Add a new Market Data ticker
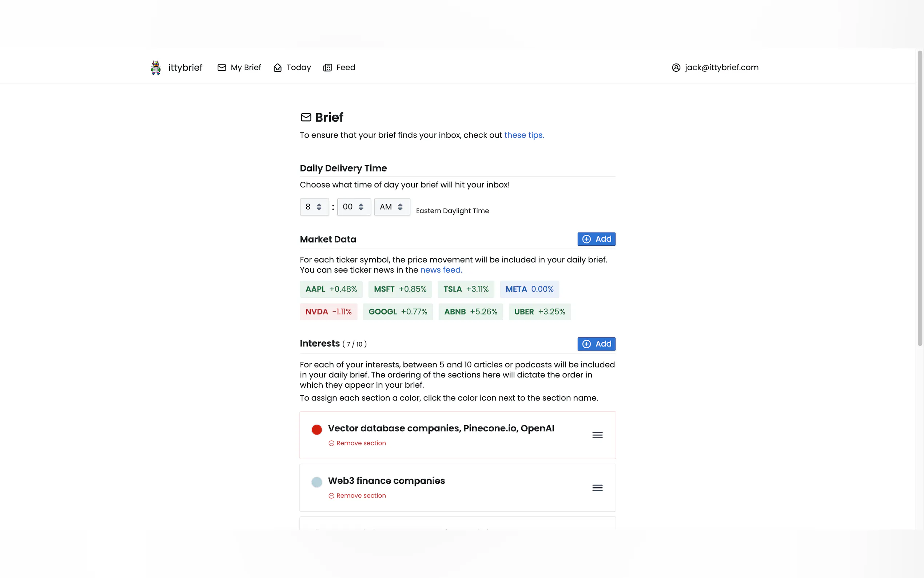Image resolution: width=924 pixels, height=578 pixels. tap(596, 239)
